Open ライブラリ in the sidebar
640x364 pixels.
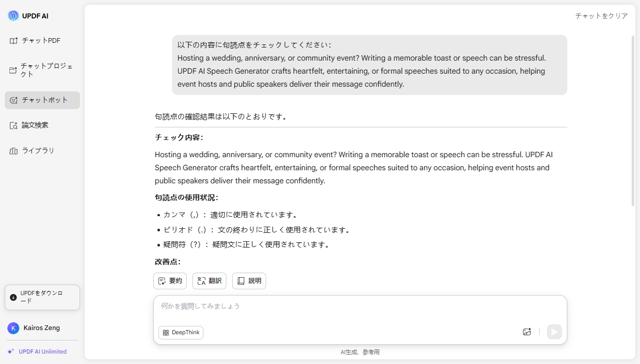pos(42,151)
